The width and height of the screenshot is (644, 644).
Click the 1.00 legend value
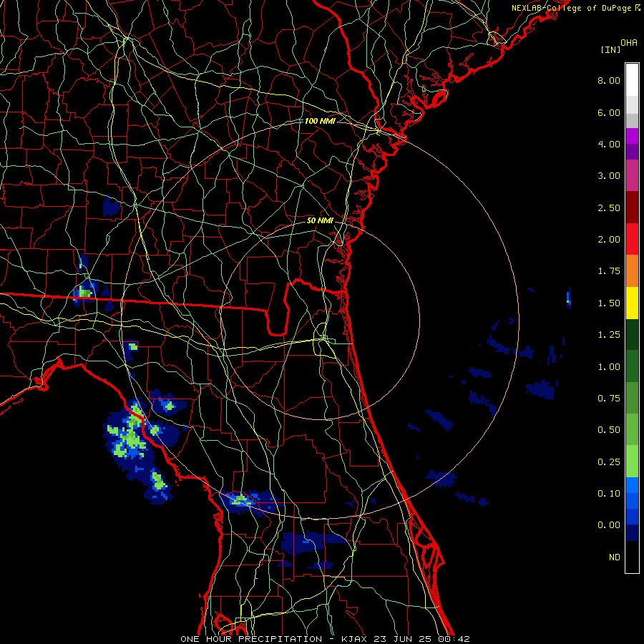(x=609, y=367)
